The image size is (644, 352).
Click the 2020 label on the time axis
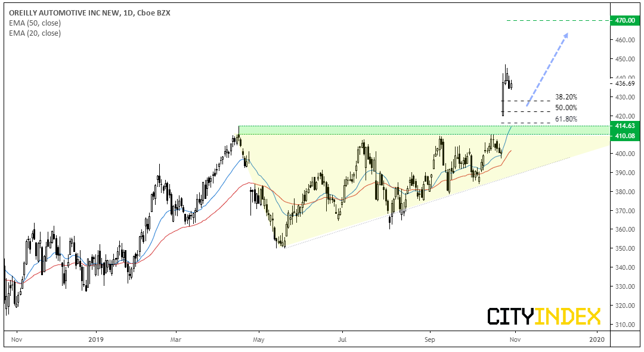click(597, 339)
